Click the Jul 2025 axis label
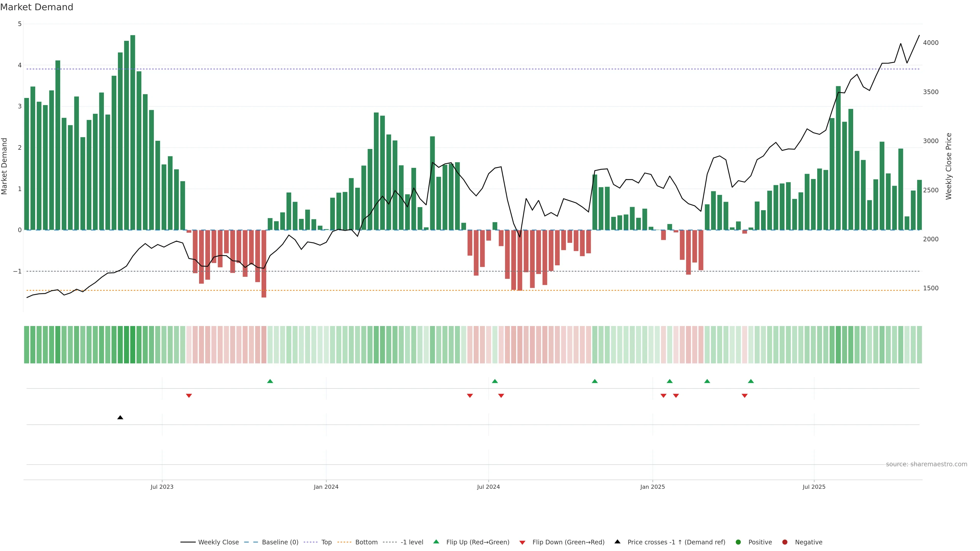The image size is (980, 551). (x=814, y=487)
